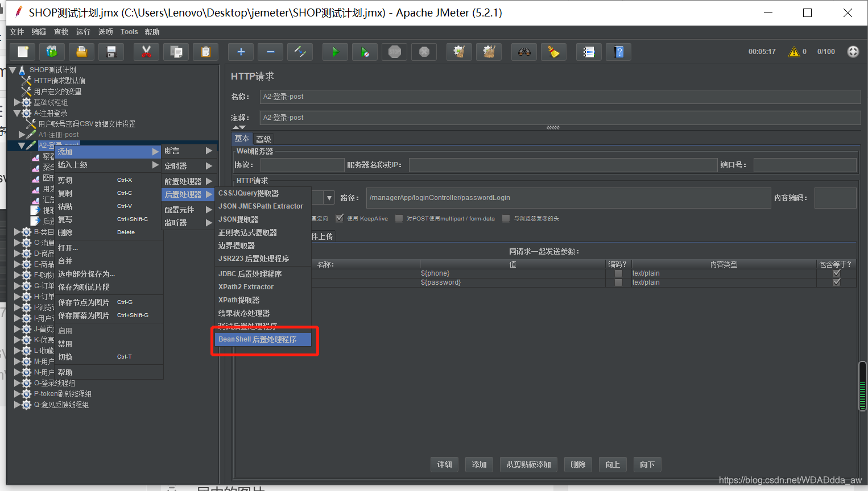Click the Collapse All minus icon
Screen dimensions: 868x491
point(270,52)
